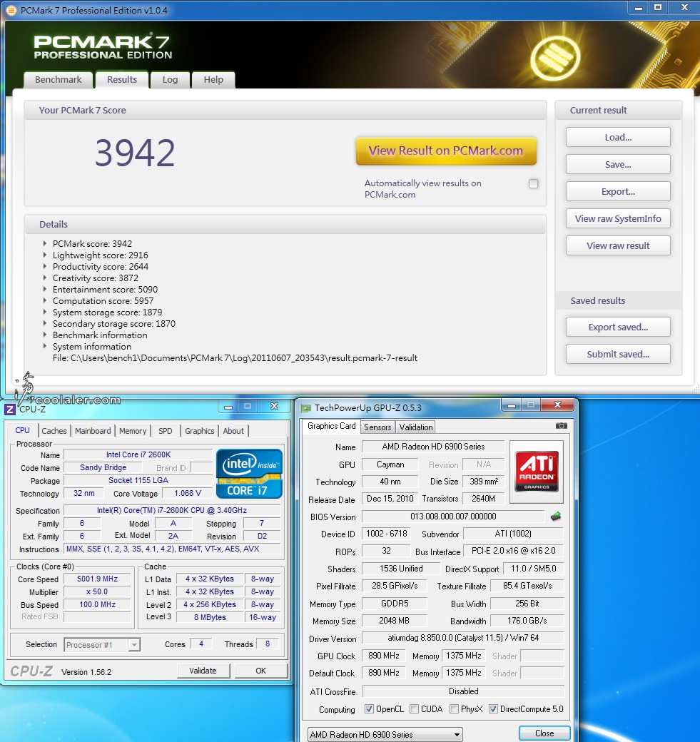
Task: Click the BIOS Version field in GPU-Z
Action: point(453,517)
